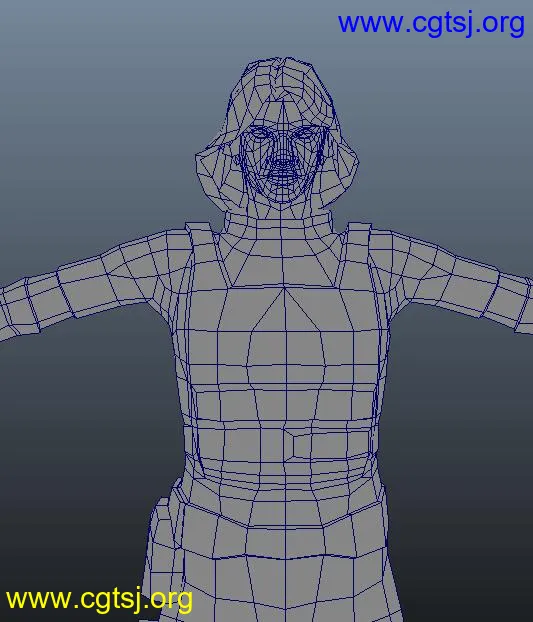Select the model's right eye mesh
The image size is (533, 622).
coord(305,133)
